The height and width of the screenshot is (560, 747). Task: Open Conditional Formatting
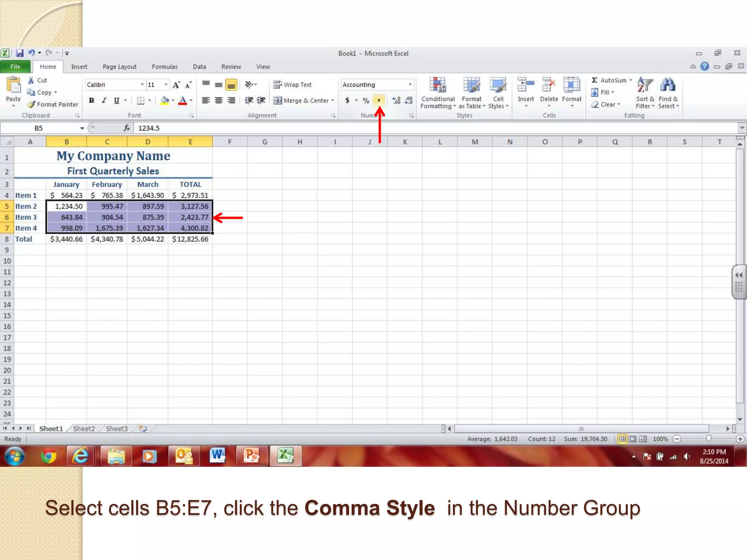click(438, 93)
